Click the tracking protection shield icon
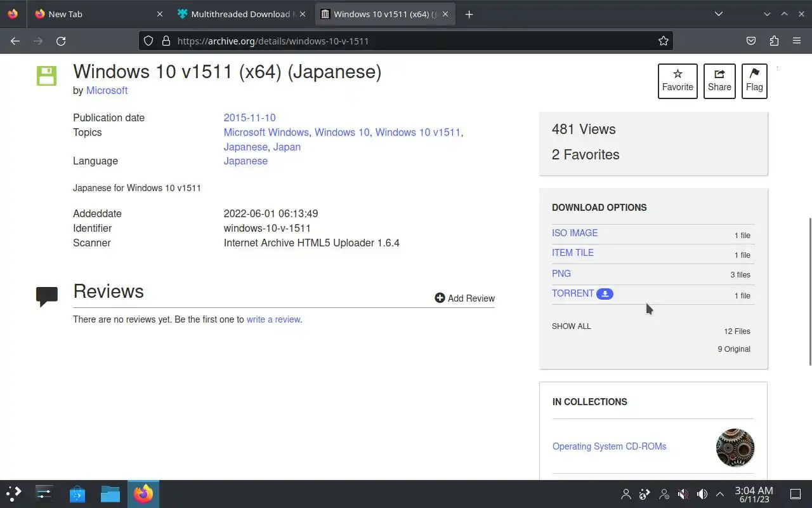Image resolution: width=812 pixels, height=508 pixels. point(148,41)
